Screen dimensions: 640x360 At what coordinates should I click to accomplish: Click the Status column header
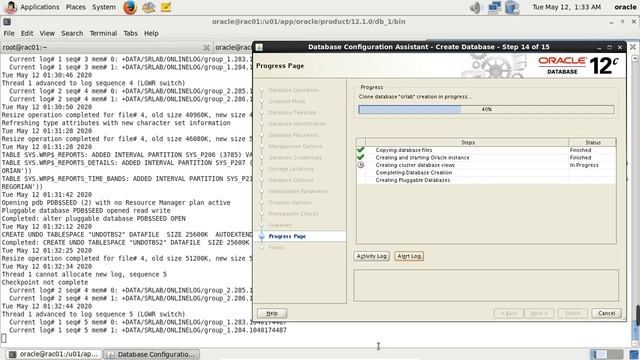pos(593,142)
